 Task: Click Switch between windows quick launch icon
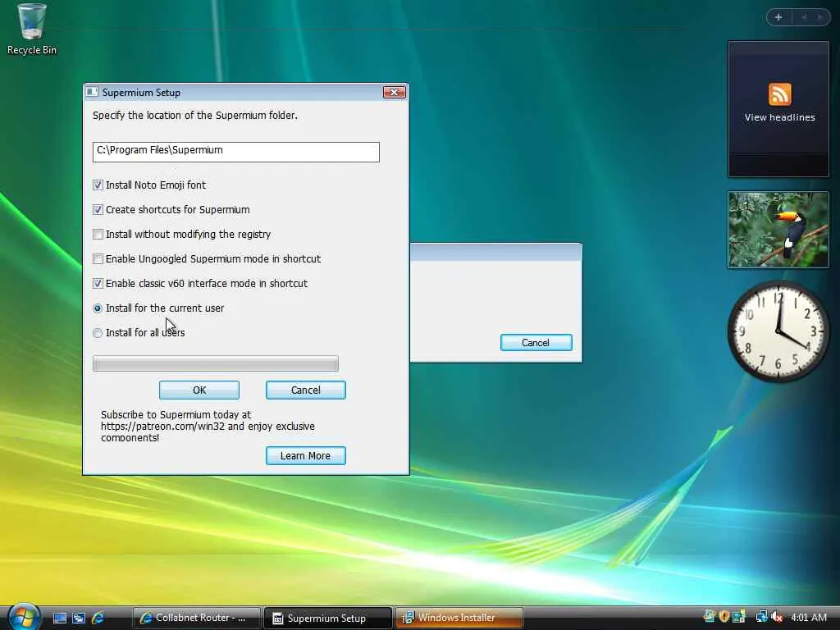pos(79,618)
